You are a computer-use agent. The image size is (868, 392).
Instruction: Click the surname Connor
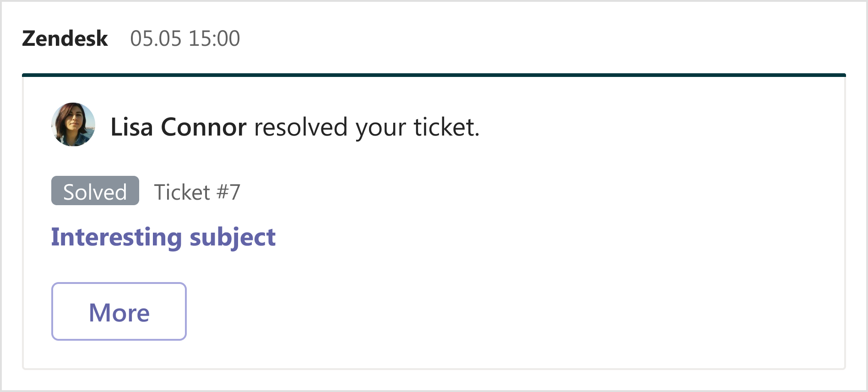(204, 127)
